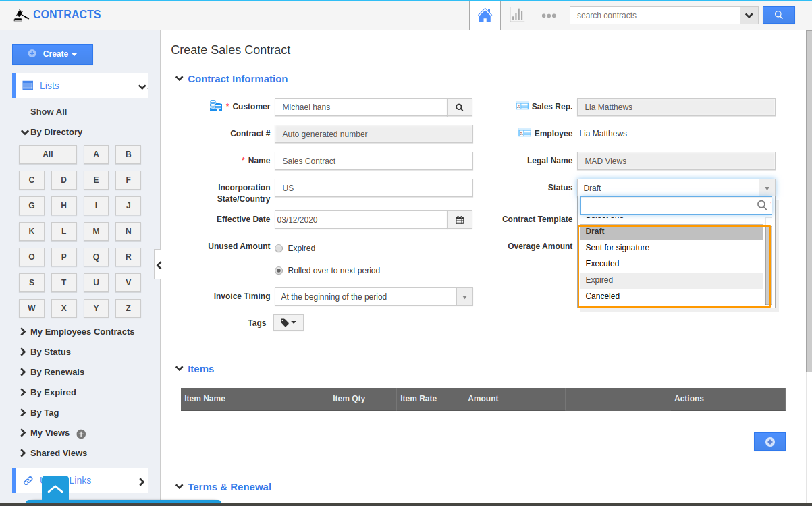Screen dimensions: 812x506
Task: Choose Draft in status list
Action: (x=672, y=231)
